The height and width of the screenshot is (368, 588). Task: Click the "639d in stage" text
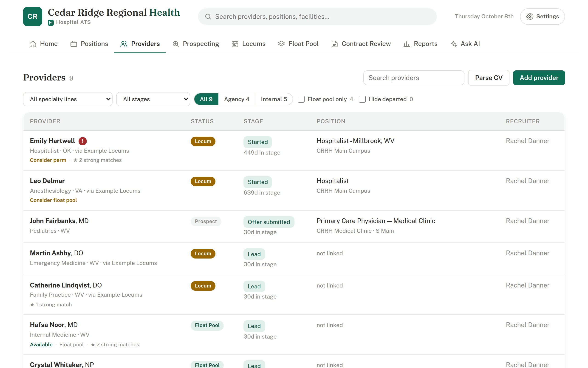262,193
